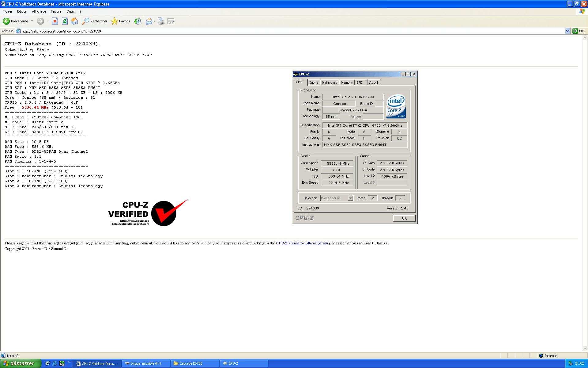Screen dimensions: 588x368
Task: Click the "RAM Freq : 553.6 MHz" line
Action: [29, 147]
